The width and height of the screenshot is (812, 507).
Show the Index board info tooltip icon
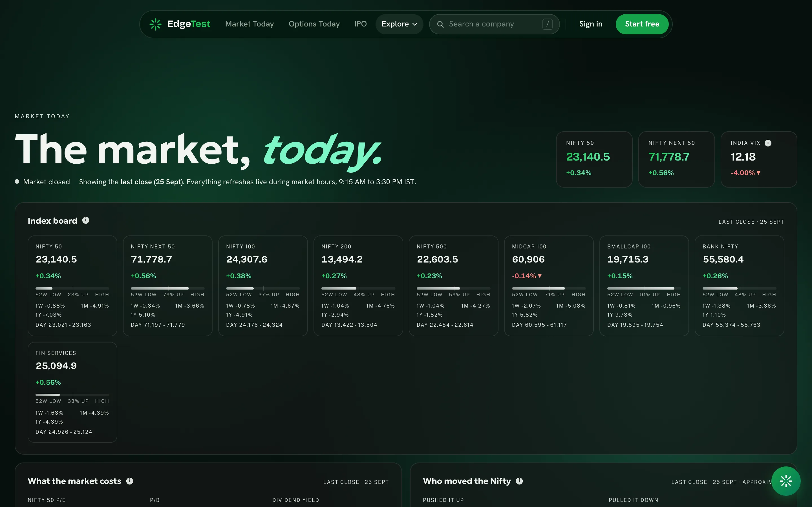86,220
